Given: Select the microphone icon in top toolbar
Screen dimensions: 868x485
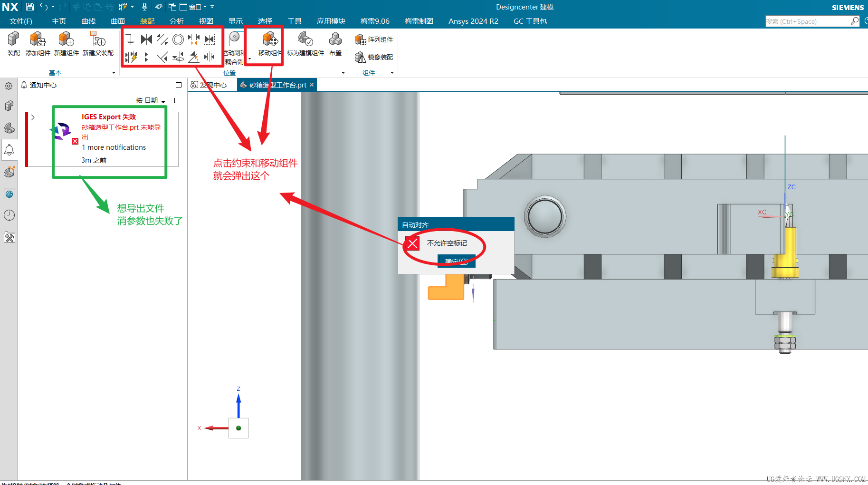Looking at the screenshot, I should coord(144,7).
